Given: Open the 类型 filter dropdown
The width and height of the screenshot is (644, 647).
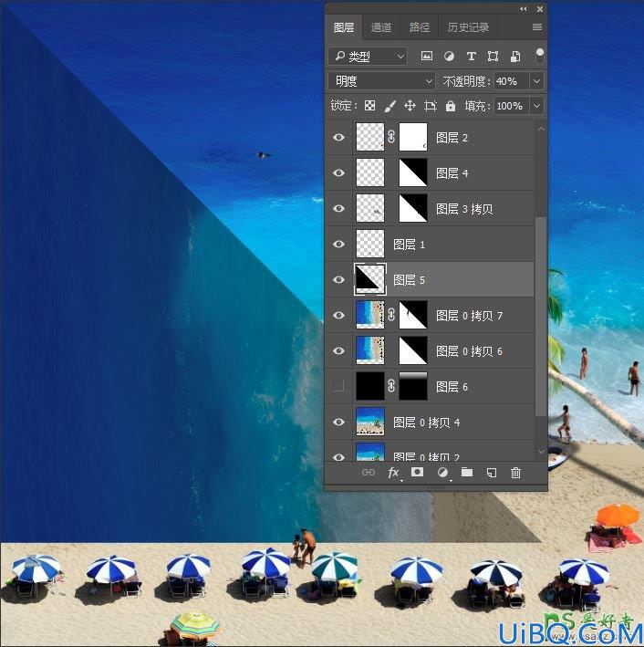Looking at the screenshot, I should point(368,57).
